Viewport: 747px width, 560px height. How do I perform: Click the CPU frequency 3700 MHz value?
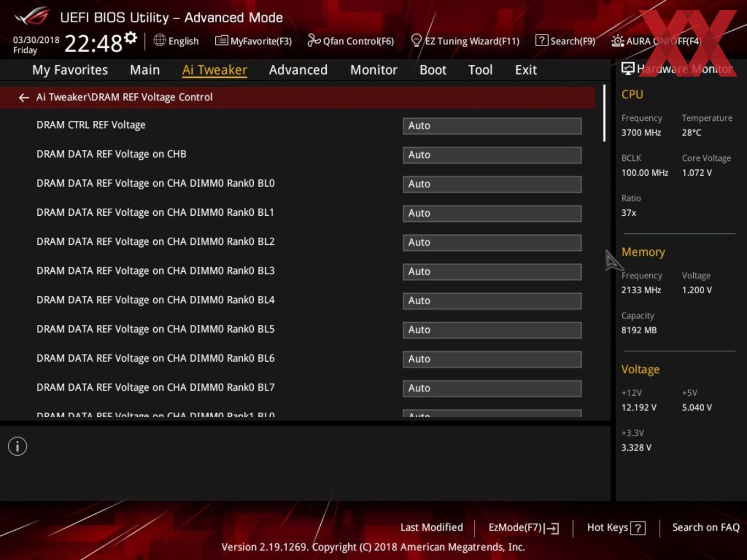click(641, 132)
